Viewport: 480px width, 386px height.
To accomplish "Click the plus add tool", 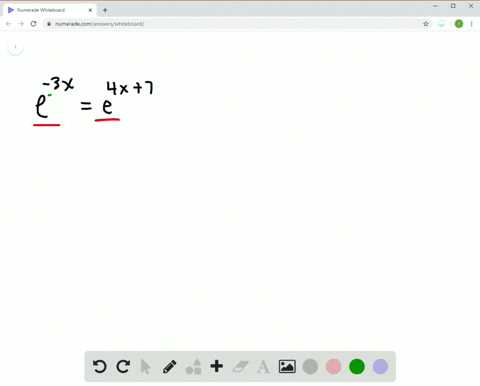I will tap(217, 366).
